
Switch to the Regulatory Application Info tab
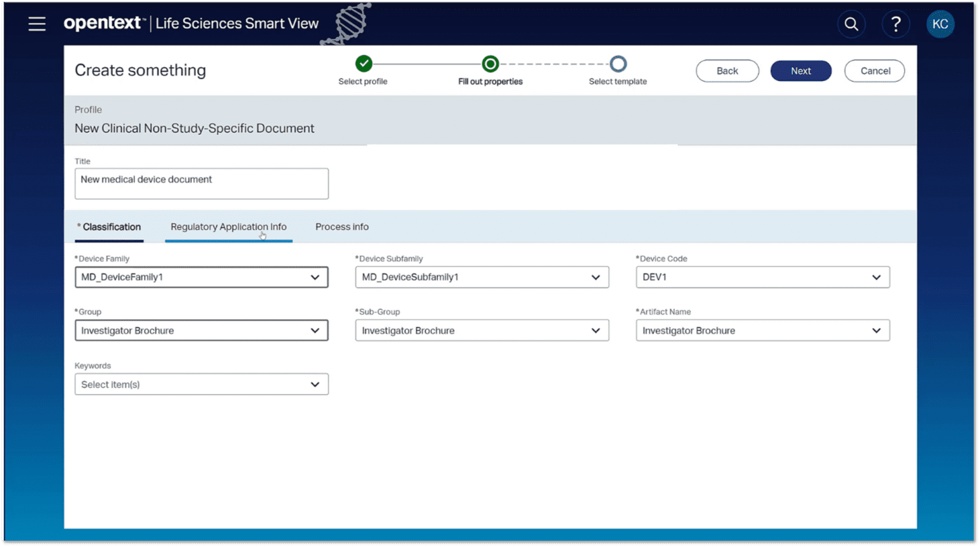(228, 227)
